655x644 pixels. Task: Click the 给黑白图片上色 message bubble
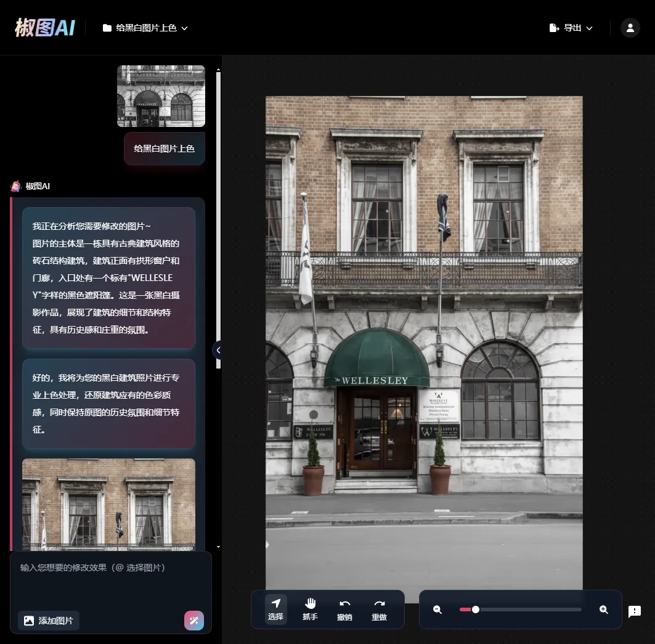tap(164, 149)
